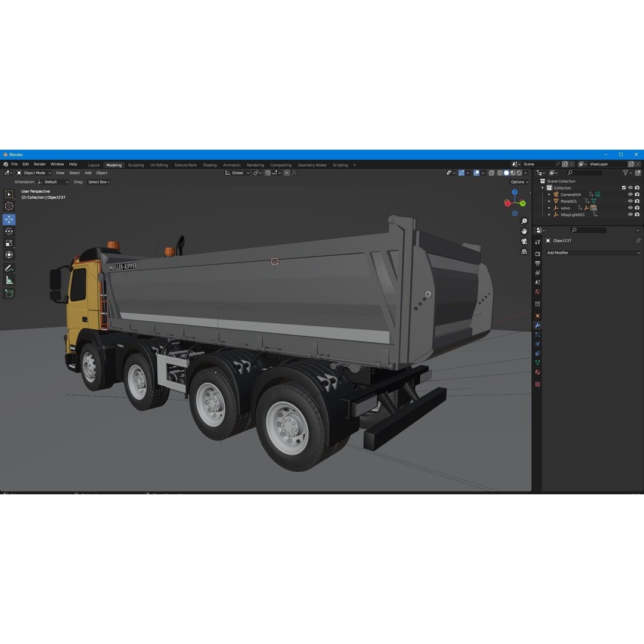Viewport: 644px width, 644px height.
Task: Open the World properties tab
Action: coord(538,292)
